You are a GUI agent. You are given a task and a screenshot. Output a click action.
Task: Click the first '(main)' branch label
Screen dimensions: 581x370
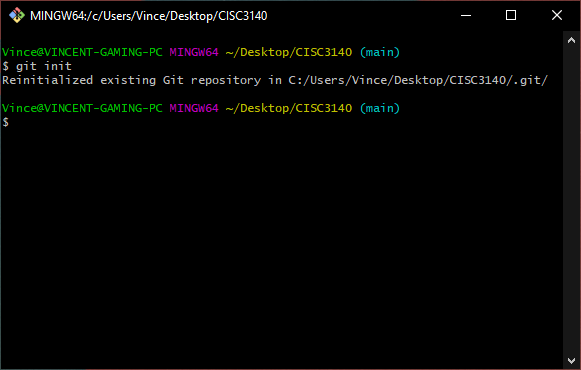coord(380,52)
